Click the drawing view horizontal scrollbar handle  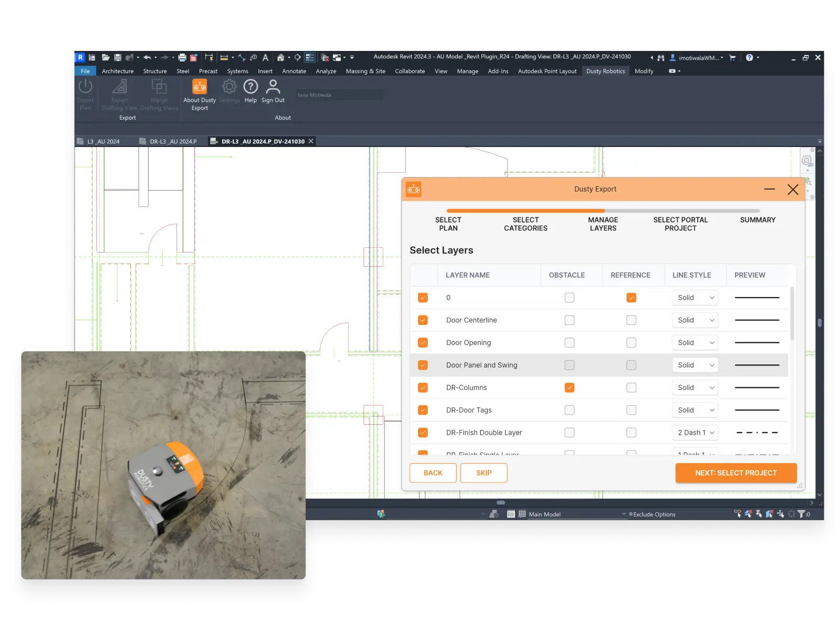pos(501,503)
